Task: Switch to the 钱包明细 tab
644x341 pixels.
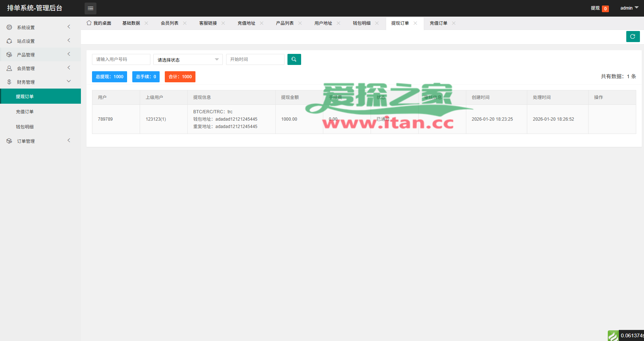Action: [x=361, y=23]
